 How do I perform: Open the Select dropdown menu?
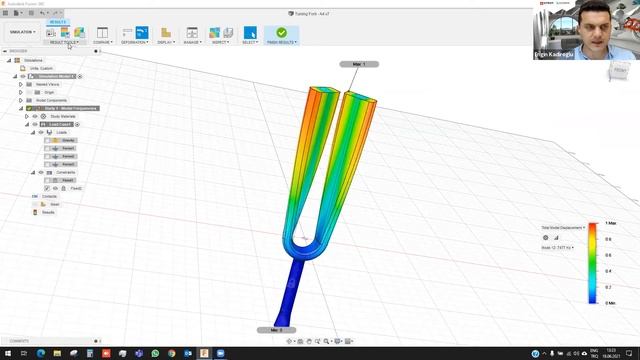pos(250,42)
